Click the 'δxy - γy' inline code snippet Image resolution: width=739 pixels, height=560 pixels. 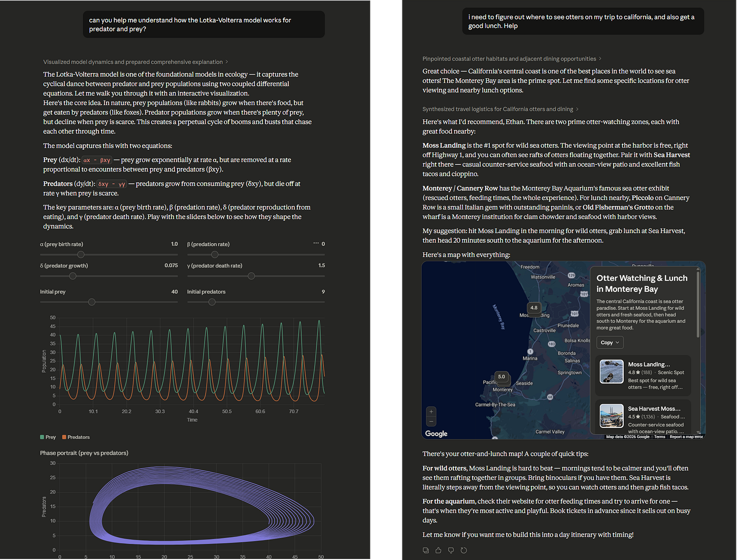pyautogui.click(x=112, y=184)
